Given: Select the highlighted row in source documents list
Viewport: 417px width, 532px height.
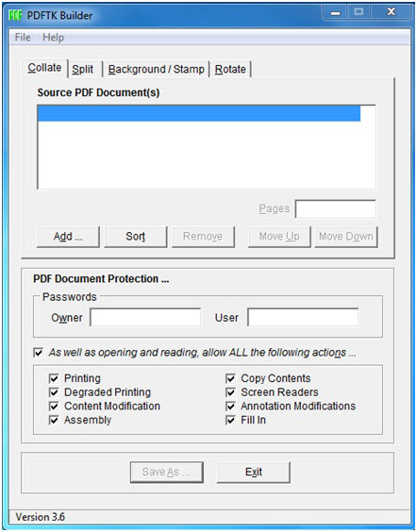Looking at the screenshot, I should tap(199, 113).
